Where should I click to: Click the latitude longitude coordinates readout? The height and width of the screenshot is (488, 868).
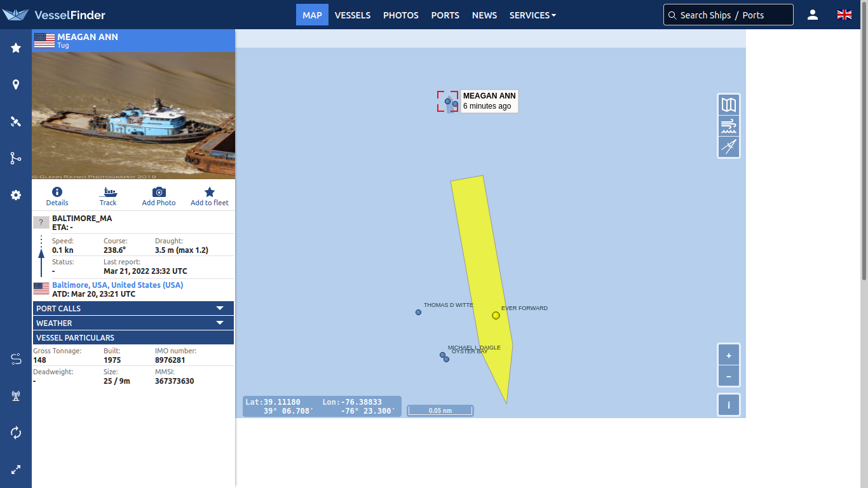pyautogui.click(x=322, y=407)
